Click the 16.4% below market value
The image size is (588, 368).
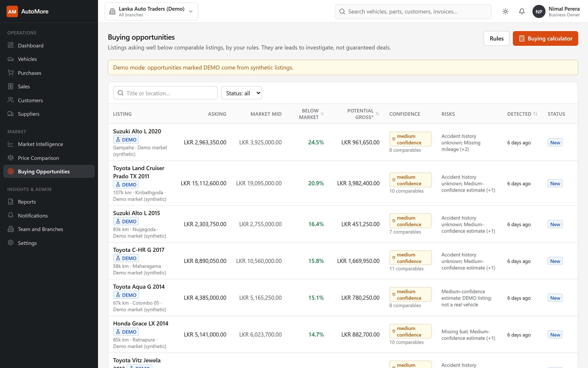(x=316, y=224)
